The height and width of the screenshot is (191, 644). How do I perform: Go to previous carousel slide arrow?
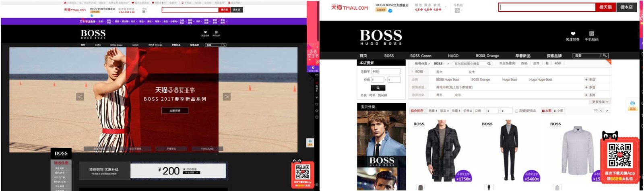tap(80, 97)
